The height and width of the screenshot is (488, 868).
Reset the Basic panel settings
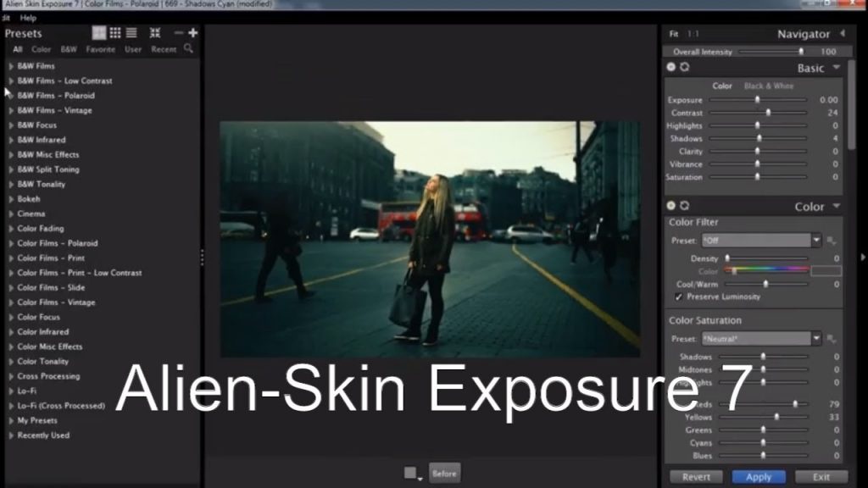coord(685,67)
